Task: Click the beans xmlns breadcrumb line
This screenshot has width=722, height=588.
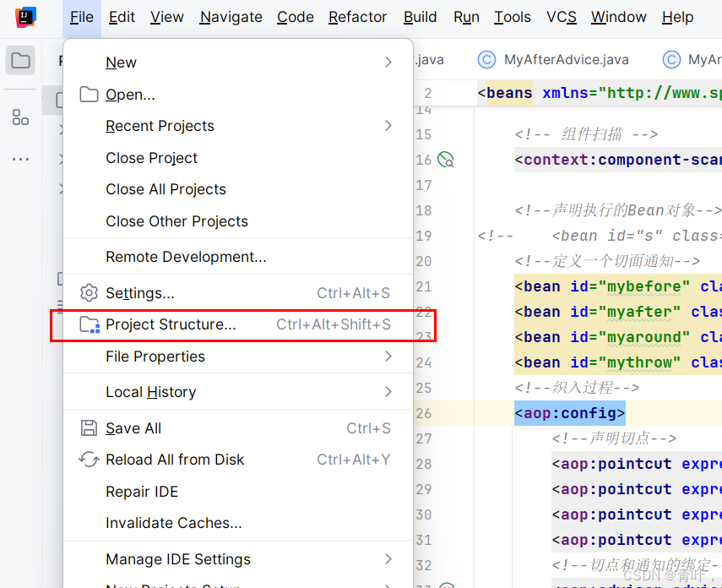Action: point(600,93)
